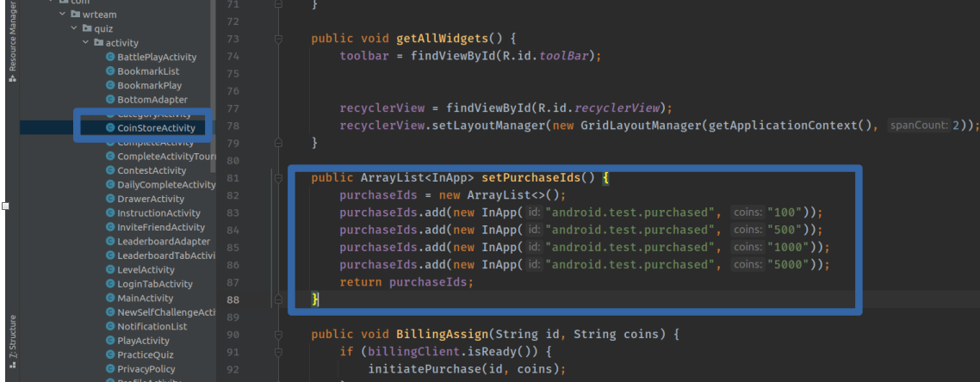Toggle code folding for setPurchaseIds method

pos(279,178)
